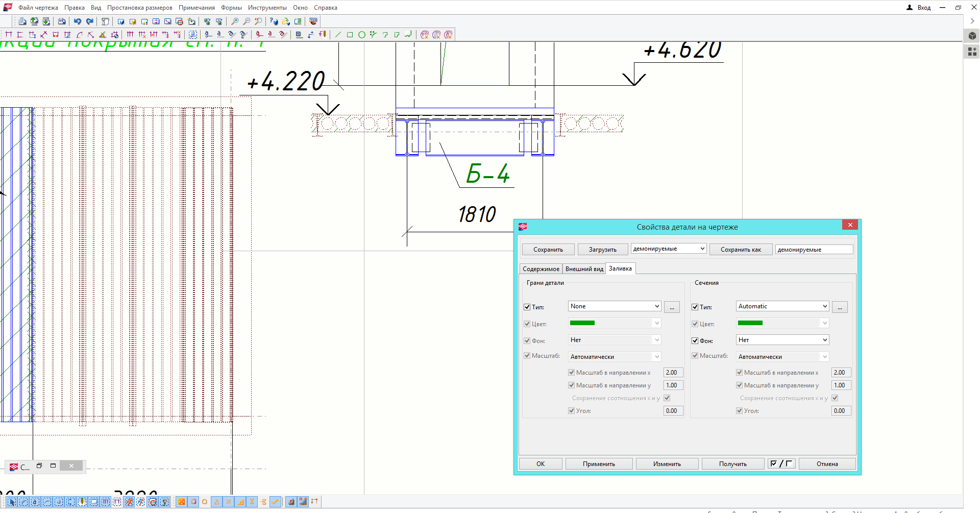Expand the Automatic section type dropdown
This screenshot has height=513, width=980.
tap(782, 306)
